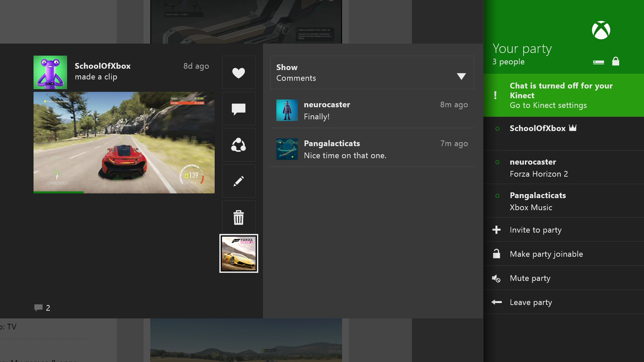Click the green clip playback progress bar
This screenshot has height=362, width=644.
point(58,192)
